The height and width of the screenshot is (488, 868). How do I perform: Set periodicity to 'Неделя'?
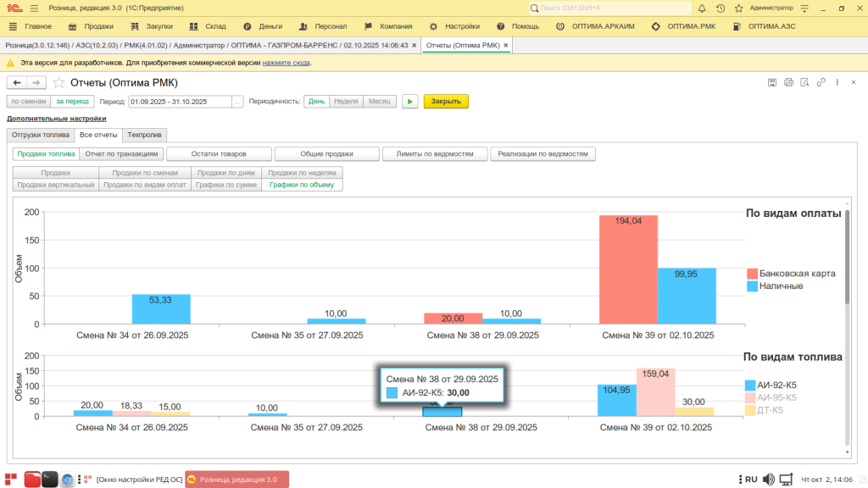click(346, 101)
